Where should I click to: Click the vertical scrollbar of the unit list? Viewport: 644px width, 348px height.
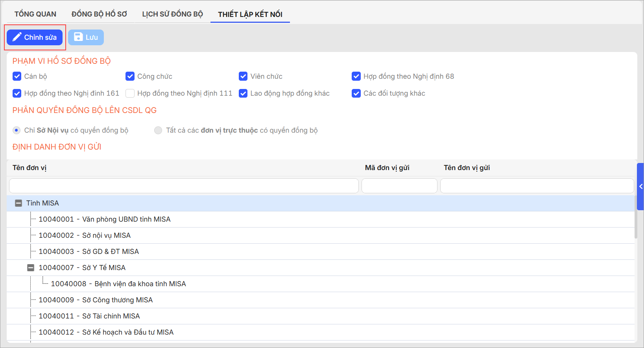636,220
